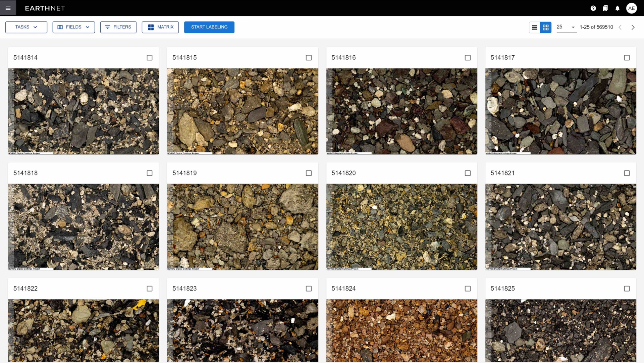Open the hamburger navigation menu

(8, 8)
